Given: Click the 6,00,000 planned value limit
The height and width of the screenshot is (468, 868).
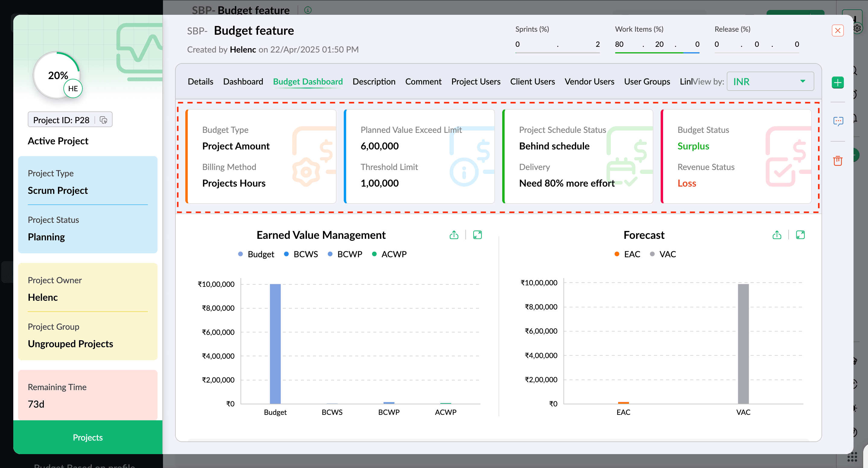Looking at the screenshot, I should (x=379, y=146).
